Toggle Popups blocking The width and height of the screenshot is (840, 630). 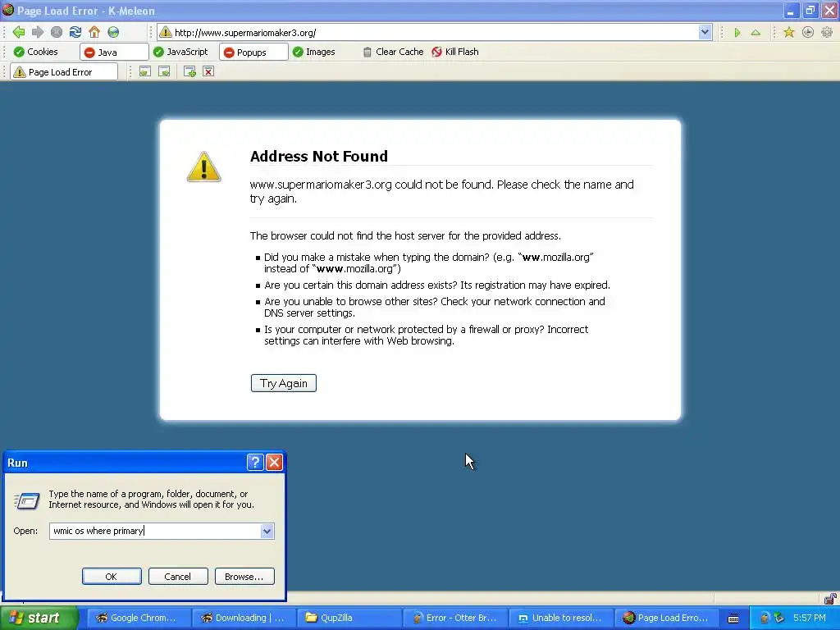pos(253,52)
